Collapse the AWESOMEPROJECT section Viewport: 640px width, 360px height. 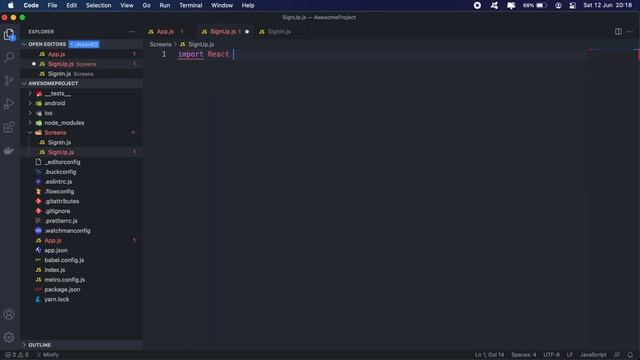[24, 83]
